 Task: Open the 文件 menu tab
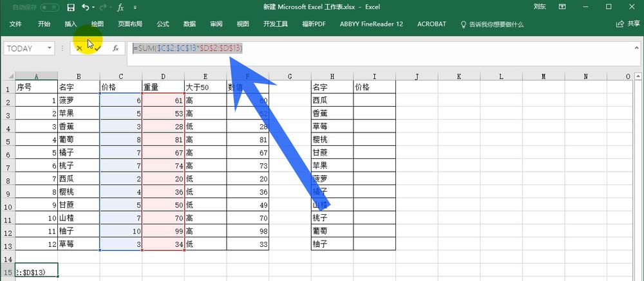click(15, 24)
